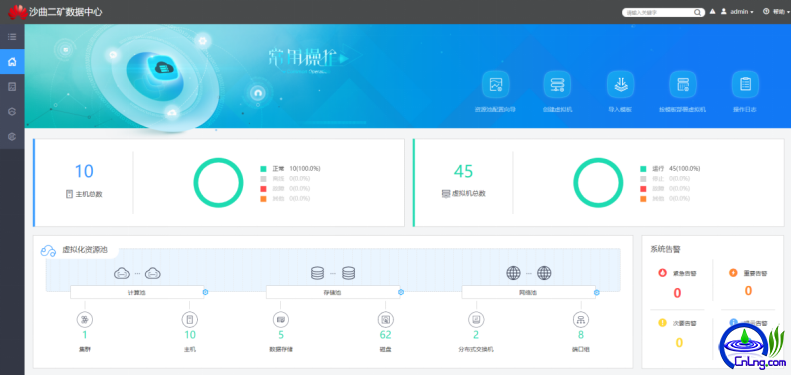Click the 主机 host icon in resource pool

tap(190, 319)
